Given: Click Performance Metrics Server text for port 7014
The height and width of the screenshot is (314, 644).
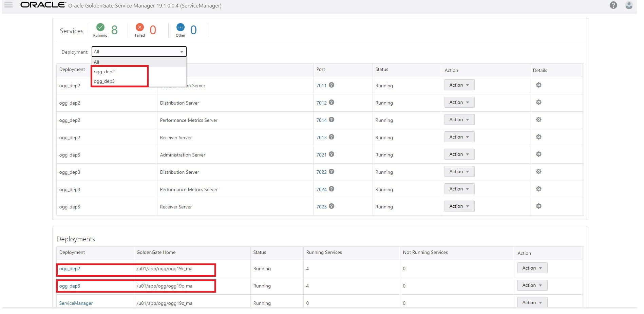Looking at the screenshot, I should coord(189,120).
